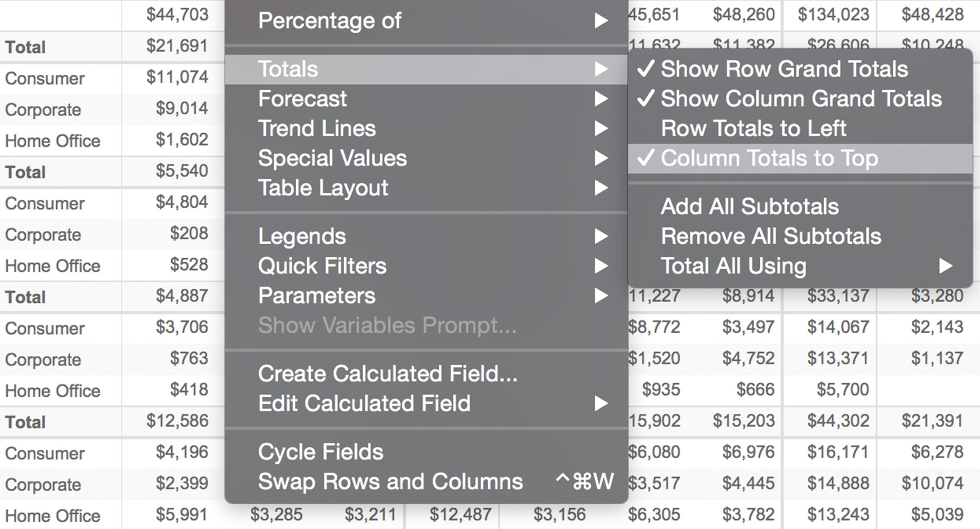Choose Add All Subtotals
The width and height of the screenshot is (980, 529).
click(800, 207)
